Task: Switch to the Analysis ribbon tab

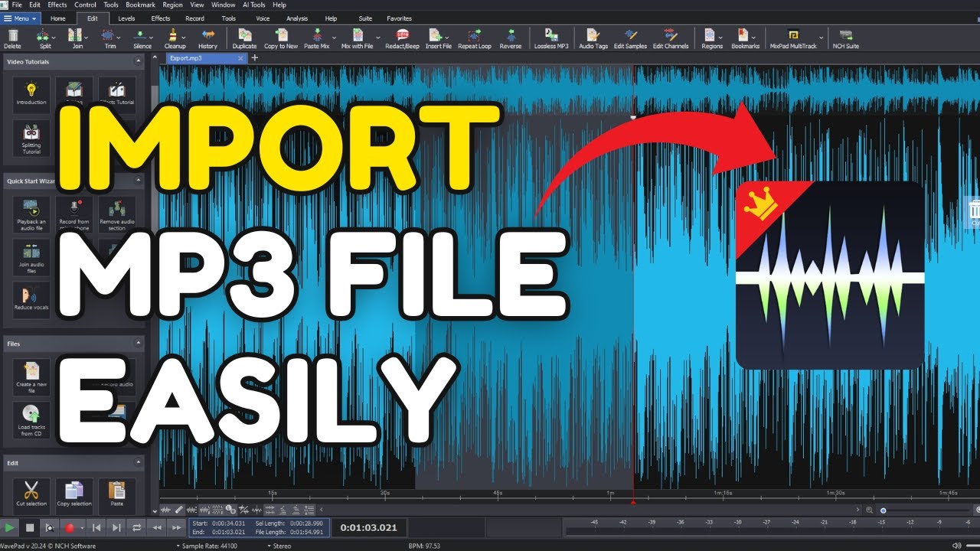Action: (x=296, y=18)
